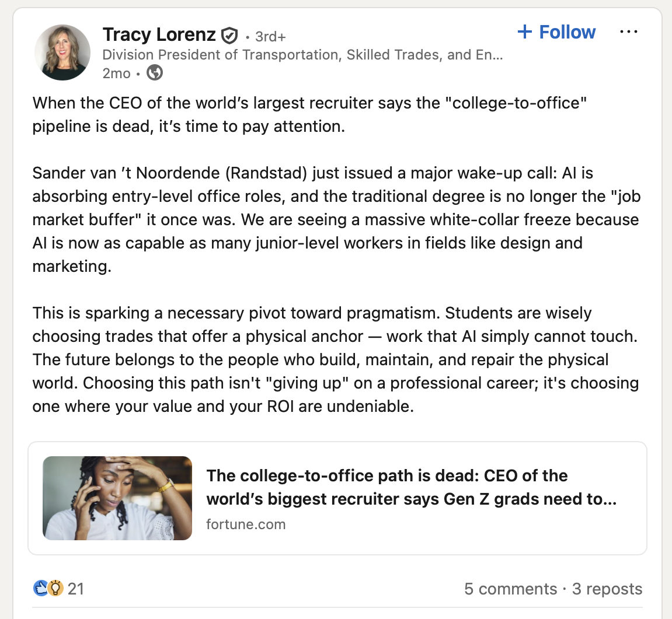Follow Tracy Lorenz
Screen dimensions: 672x619
point(556,32)
